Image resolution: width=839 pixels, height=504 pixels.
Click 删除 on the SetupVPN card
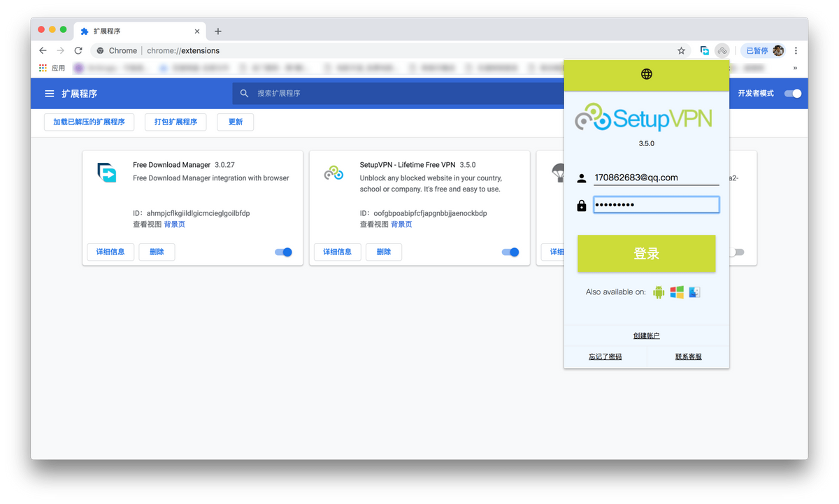384,252
